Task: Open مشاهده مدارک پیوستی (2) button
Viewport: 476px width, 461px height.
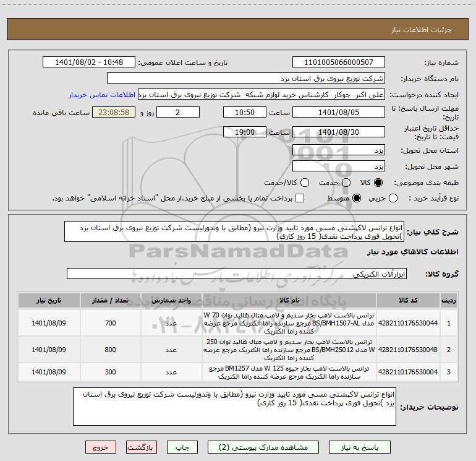Action: tap(263, 447)
